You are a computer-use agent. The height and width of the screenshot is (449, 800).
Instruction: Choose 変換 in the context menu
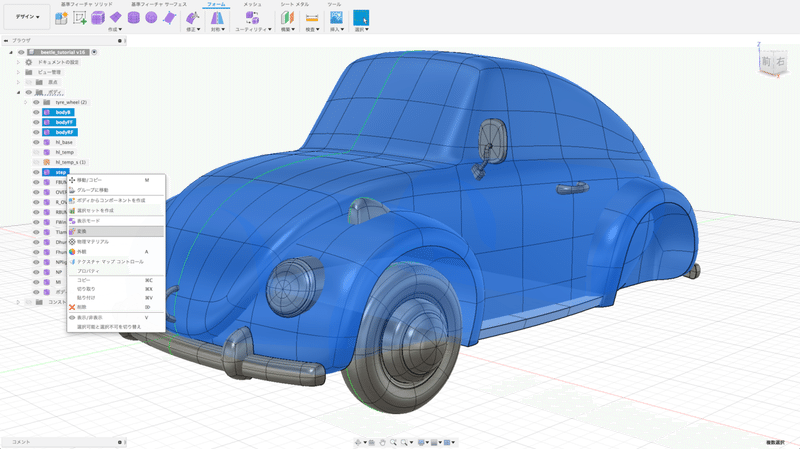pos(83,230)
